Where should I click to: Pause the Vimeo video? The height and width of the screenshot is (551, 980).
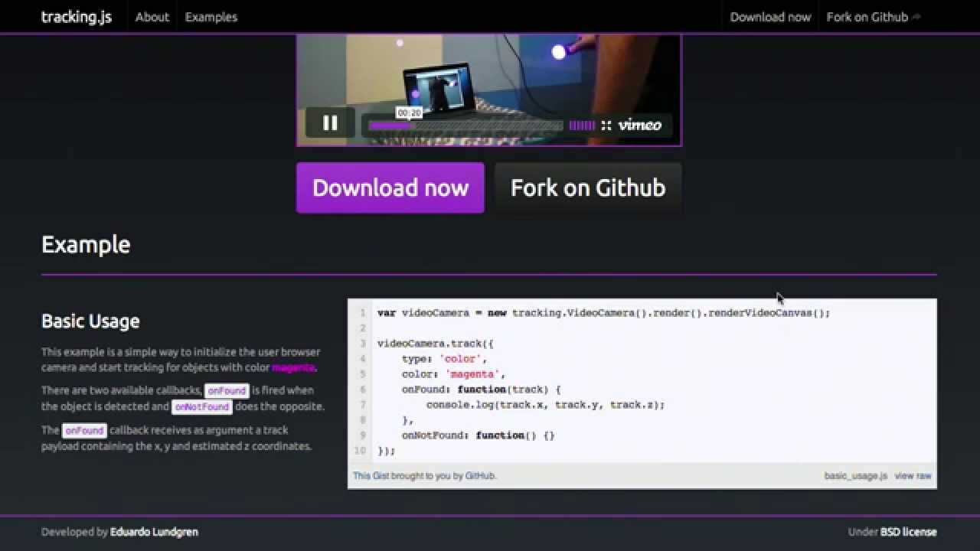pyautogui.click(x=330, y=122)
